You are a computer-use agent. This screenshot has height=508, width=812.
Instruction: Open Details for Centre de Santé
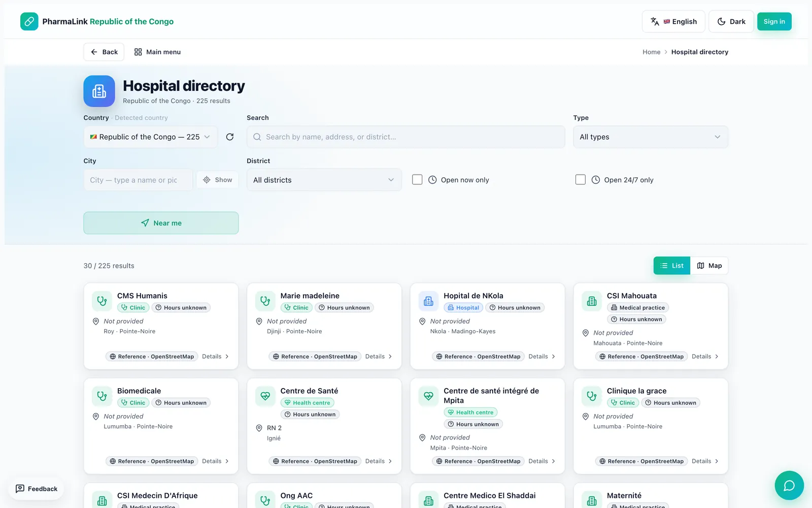point(379,461)
